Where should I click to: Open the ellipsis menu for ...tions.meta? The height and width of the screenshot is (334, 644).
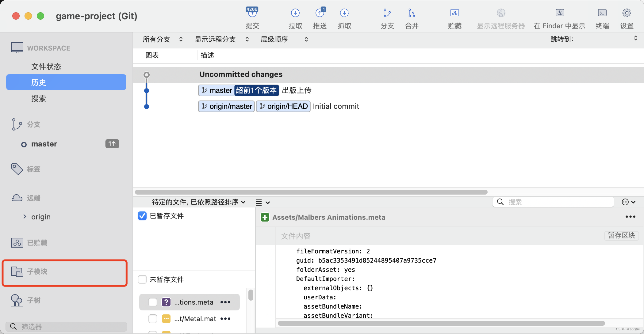pyautogui.click(x=225, y=302)
